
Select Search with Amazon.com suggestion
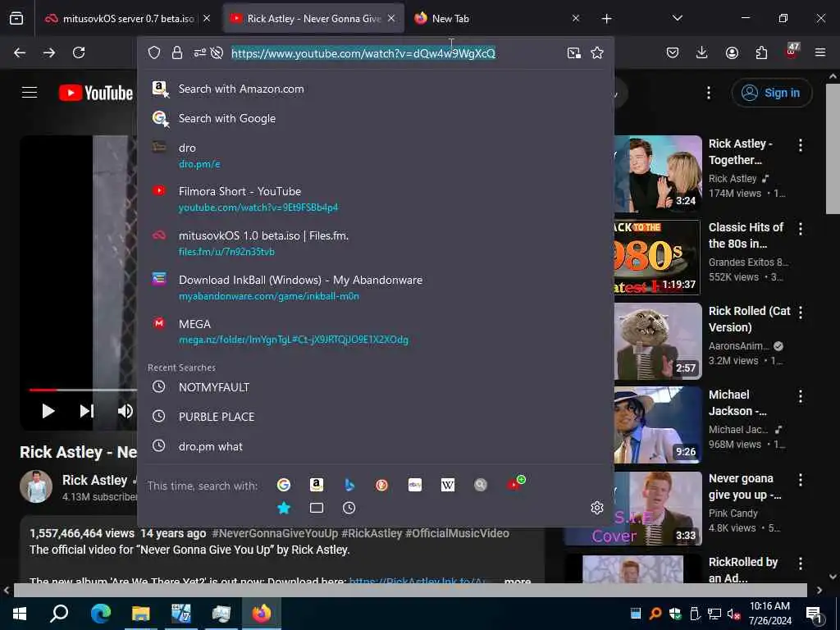click(376, 89)
